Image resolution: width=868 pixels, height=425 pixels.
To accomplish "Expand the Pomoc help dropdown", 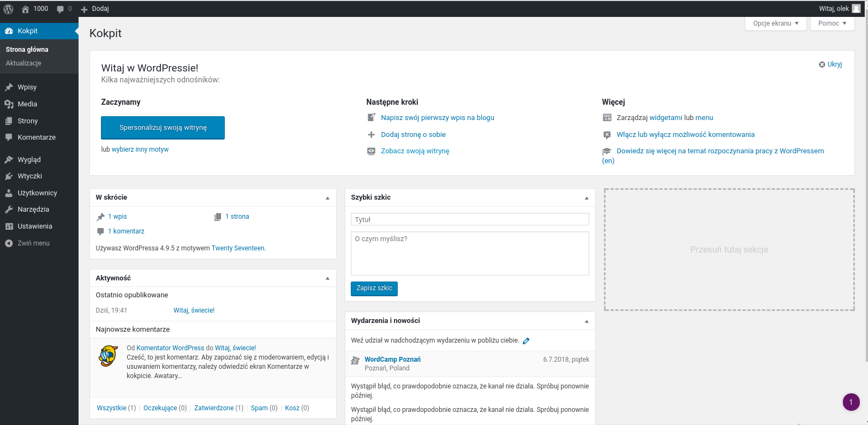I will point(832,23).
